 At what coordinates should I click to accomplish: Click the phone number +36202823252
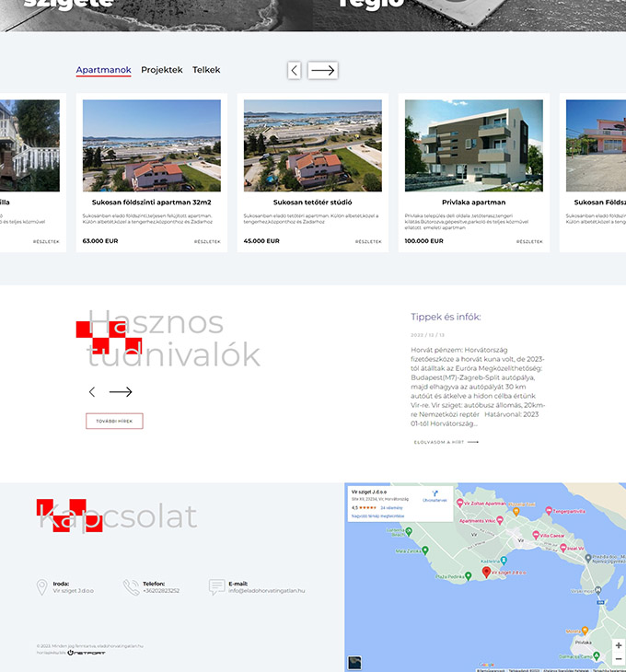(x=161, y=591)
